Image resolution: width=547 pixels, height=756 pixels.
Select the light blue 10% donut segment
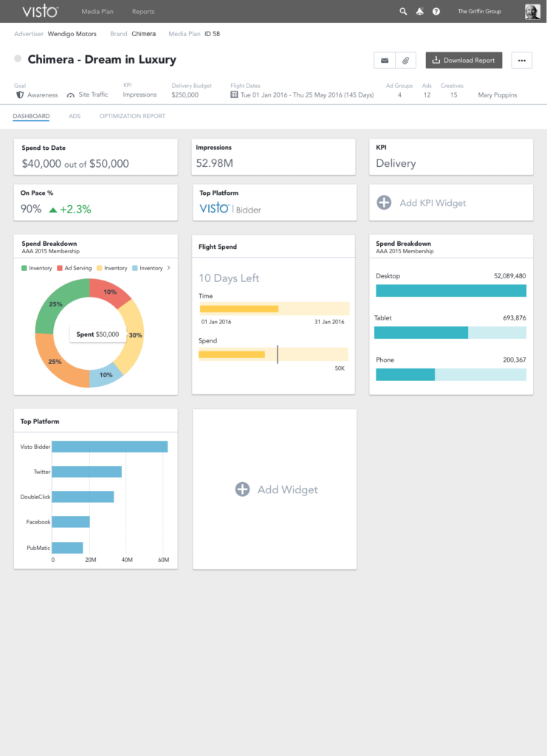click(106, 374)
